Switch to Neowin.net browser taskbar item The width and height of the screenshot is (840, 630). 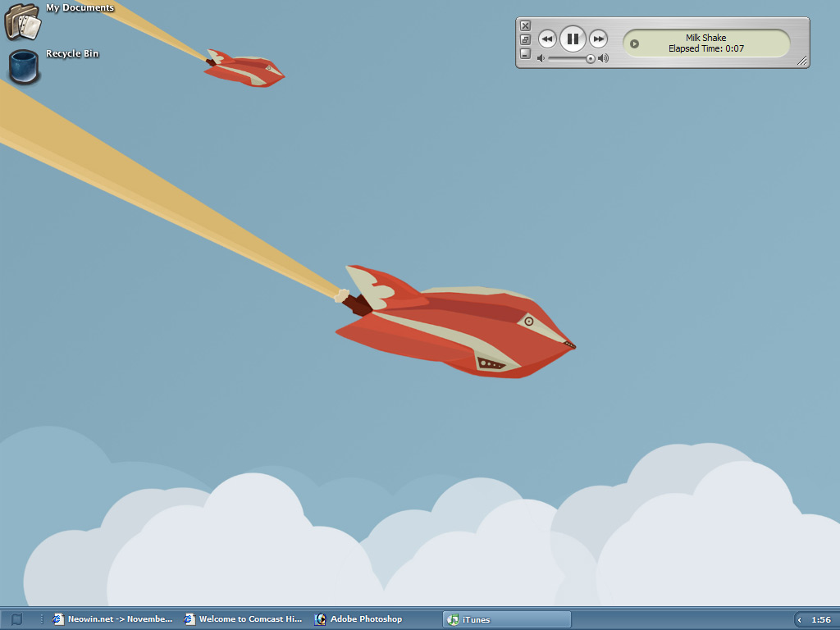[x=112, y=619]
